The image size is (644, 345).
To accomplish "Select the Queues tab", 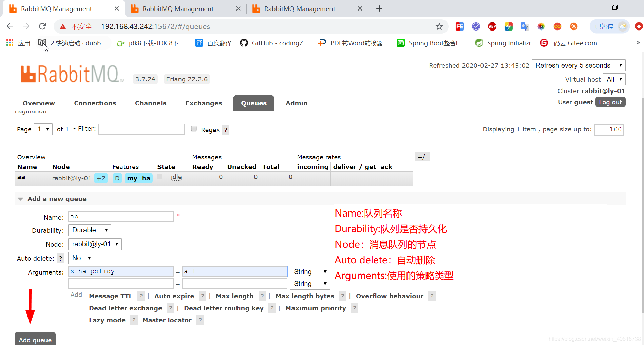I will (x=254, y=103).
